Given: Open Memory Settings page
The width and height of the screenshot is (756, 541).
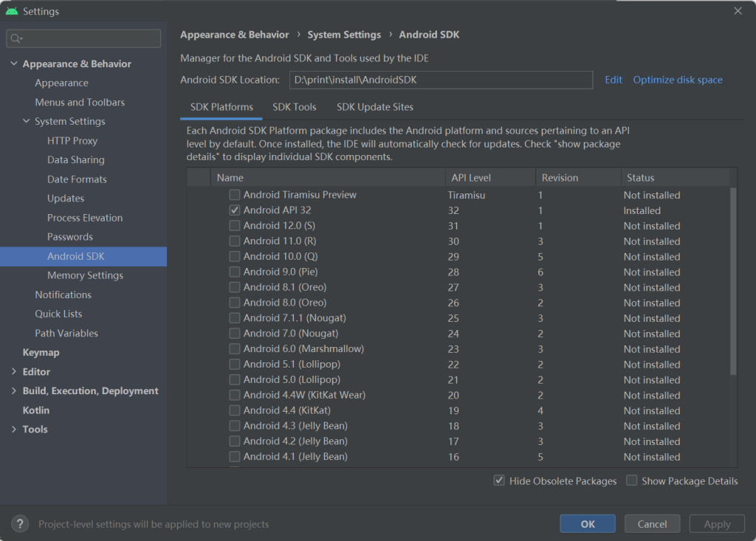Looking at the screenshot, I should click(x=85, y=275).
